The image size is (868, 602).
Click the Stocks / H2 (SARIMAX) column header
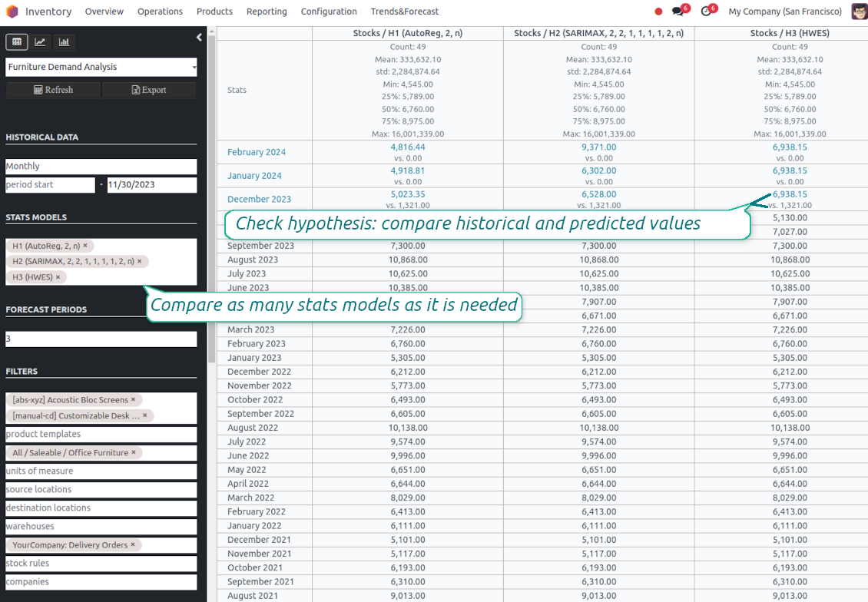[x=599, y=33]
